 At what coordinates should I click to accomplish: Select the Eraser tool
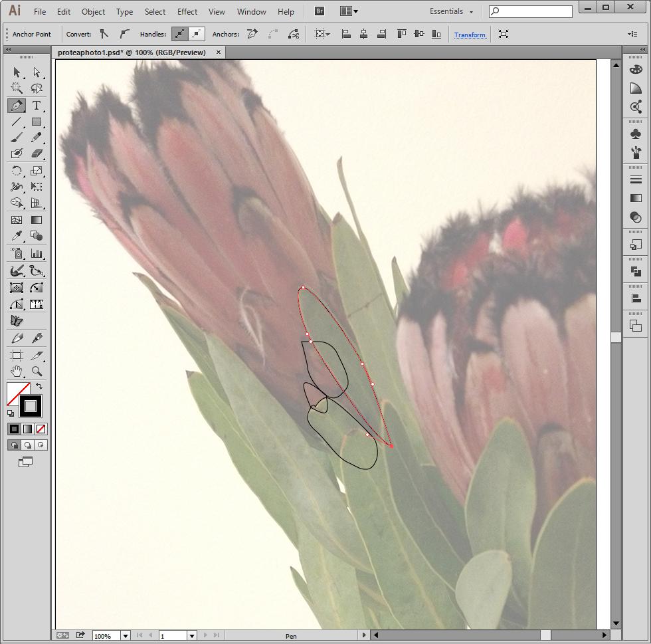(37, 154)
